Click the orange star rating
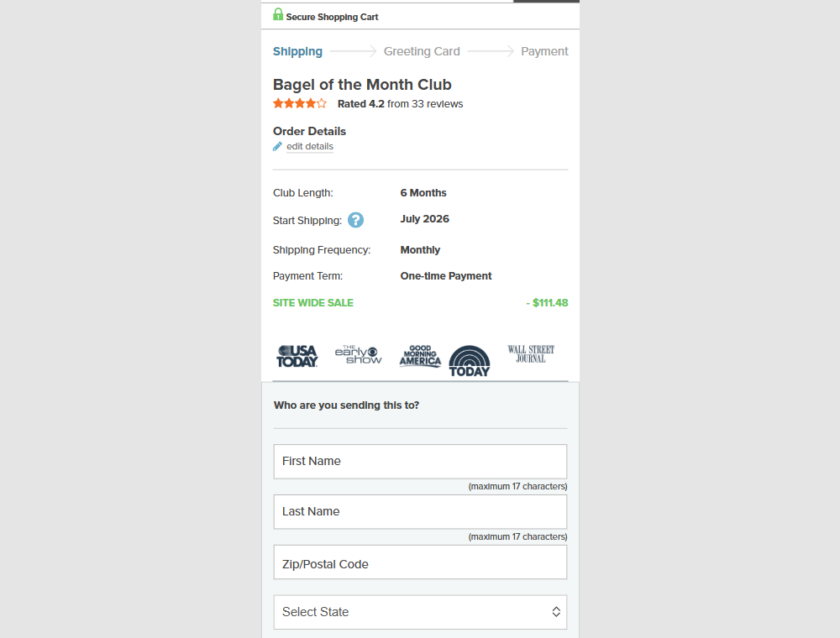 pos(300,104)
